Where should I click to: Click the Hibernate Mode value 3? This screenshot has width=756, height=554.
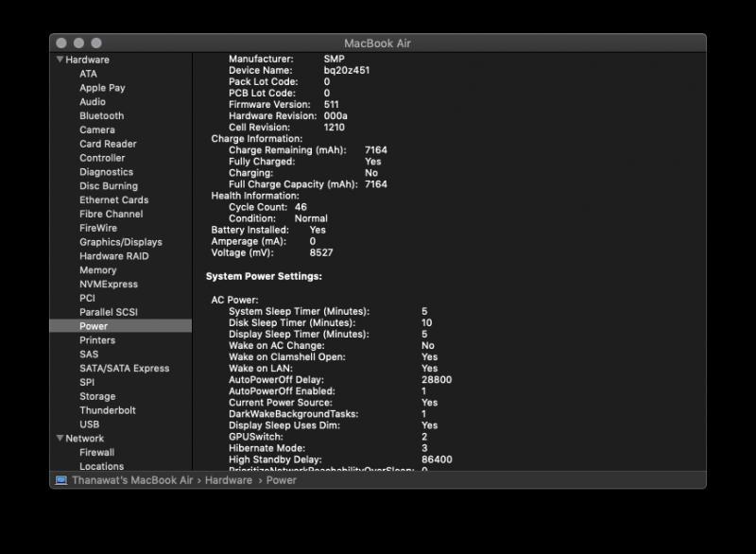[424, 448]
